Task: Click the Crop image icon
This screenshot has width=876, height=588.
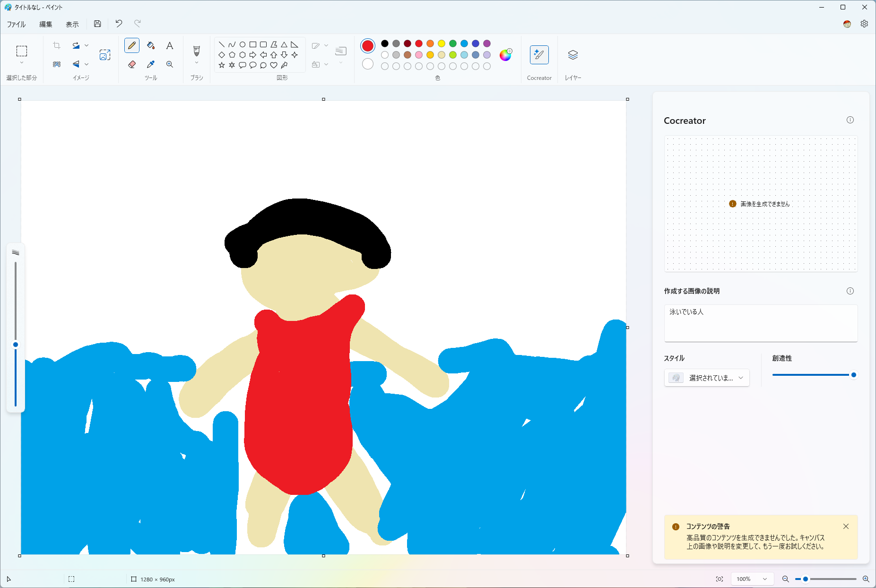Action: [57, 45]
